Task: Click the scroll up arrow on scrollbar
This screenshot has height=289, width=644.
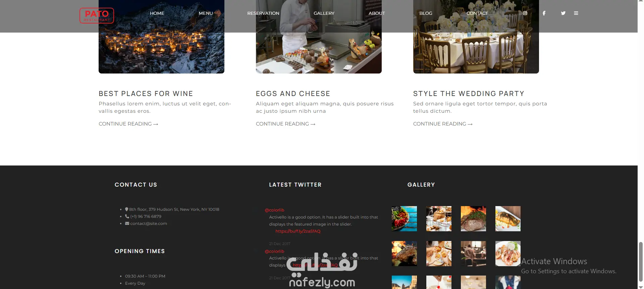Action: (x=641, y=2)
